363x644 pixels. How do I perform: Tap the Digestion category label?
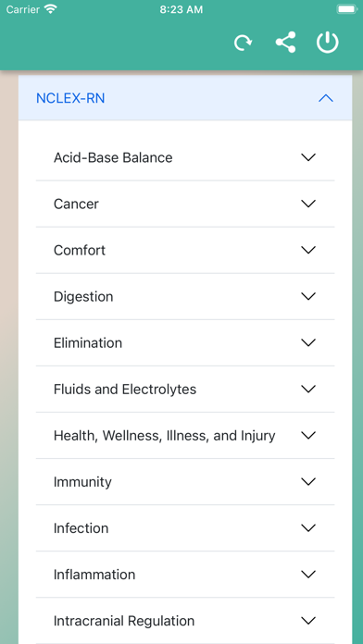click(83, 296)
